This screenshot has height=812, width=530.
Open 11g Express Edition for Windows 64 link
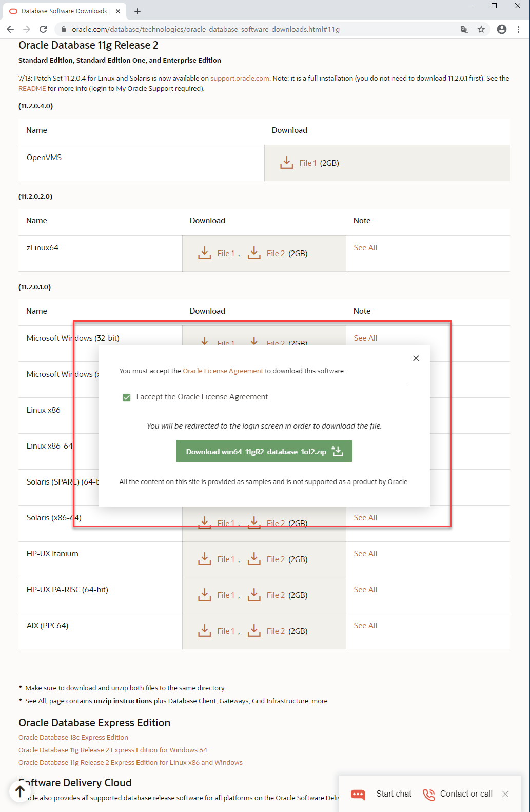pyautogui.click(x=113, y=750)
